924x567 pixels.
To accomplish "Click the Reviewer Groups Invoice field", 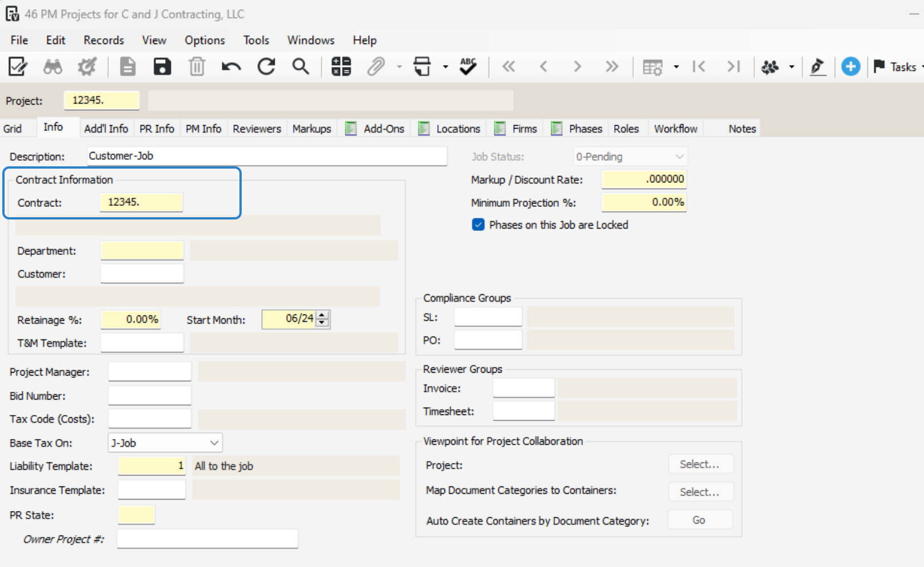I will [x=523, y=388].
